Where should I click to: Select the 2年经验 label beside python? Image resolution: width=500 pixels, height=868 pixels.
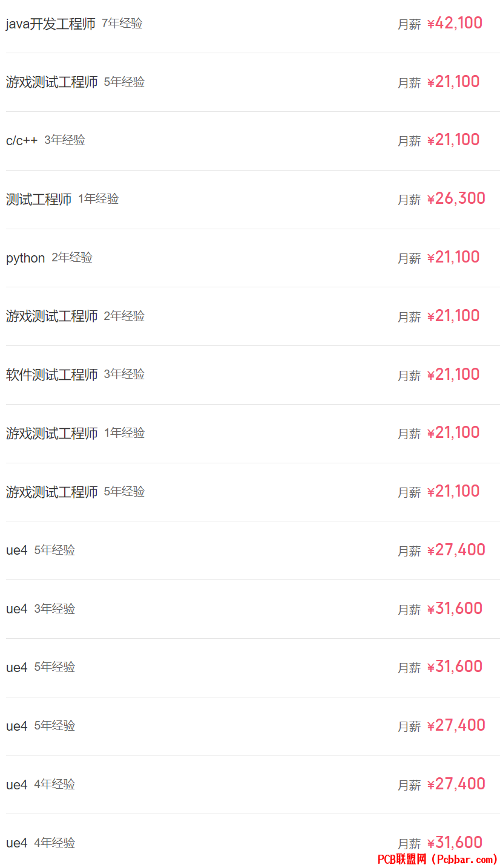72,258
